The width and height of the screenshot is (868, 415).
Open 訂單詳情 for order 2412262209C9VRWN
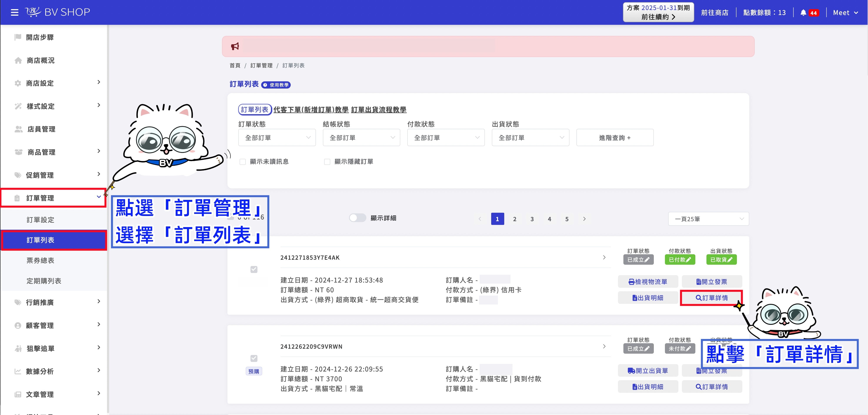pos(712,387)
